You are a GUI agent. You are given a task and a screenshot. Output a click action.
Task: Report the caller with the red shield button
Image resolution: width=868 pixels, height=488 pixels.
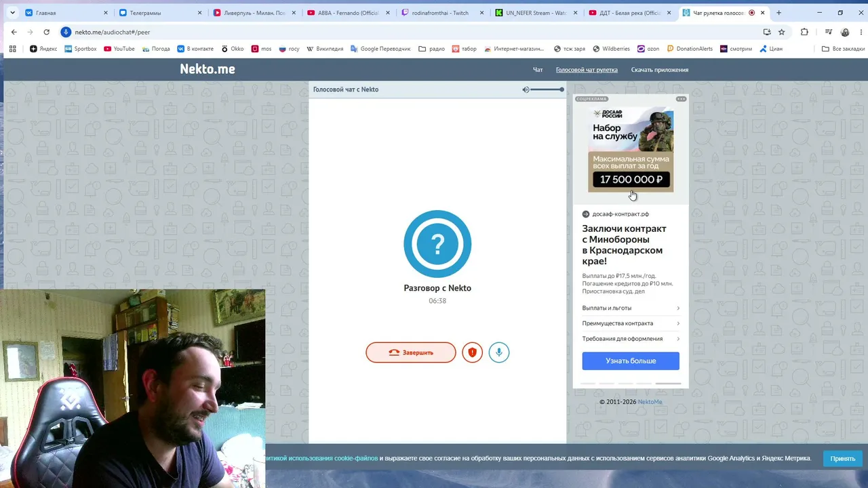pos(472,352)
